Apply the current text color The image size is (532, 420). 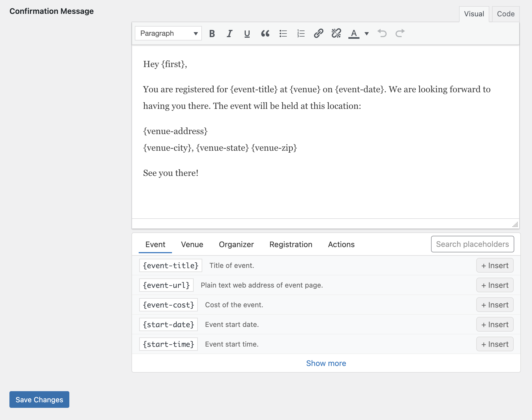click(354, 34)
